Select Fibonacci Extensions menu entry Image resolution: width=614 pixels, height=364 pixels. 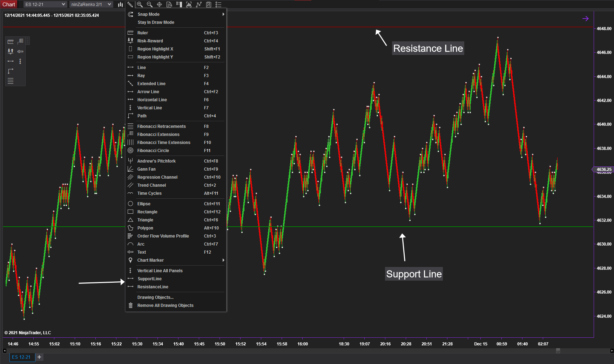pyautogui.click(x=176, y=135)
